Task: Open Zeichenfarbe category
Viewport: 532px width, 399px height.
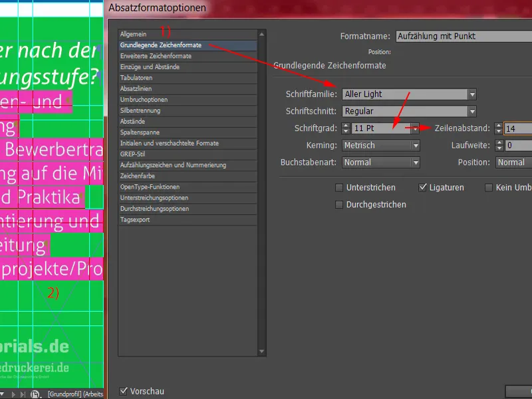Action: 188,176
